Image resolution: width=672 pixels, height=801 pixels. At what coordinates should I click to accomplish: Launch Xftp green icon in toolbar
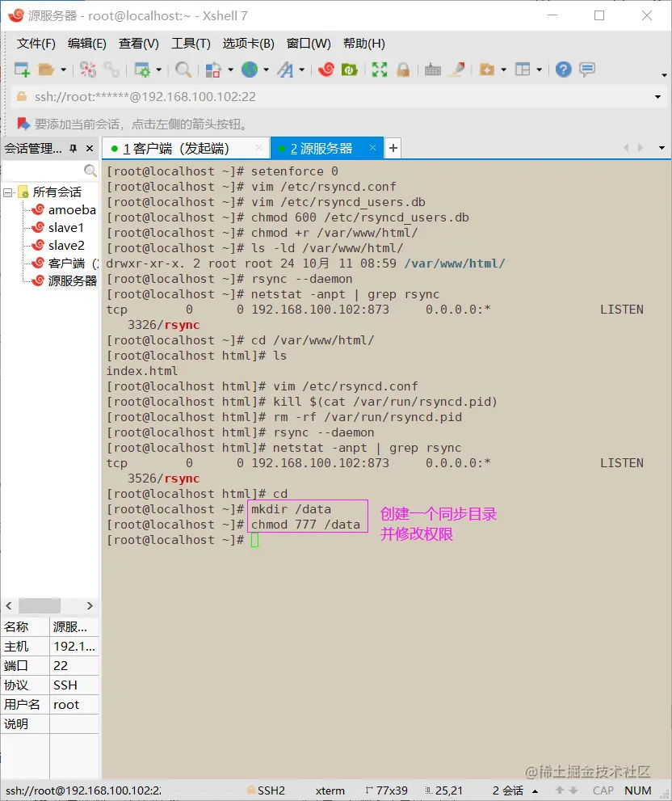pyautogui.click(x=349, y=70)
